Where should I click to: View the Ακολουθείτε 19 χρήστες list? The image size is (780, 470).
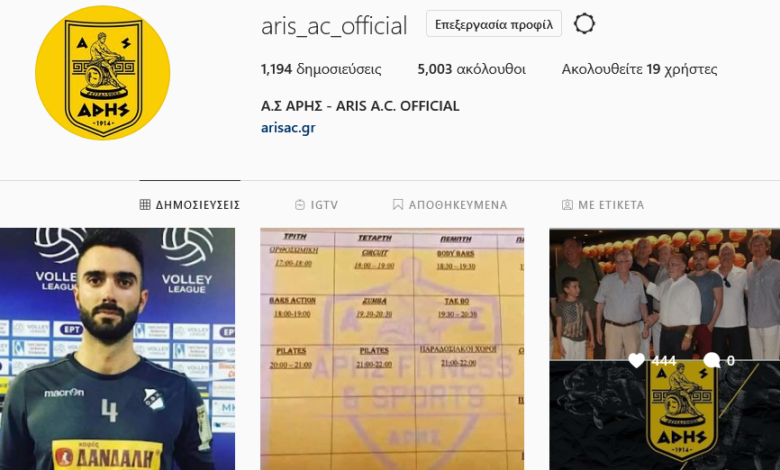(639, 69)
